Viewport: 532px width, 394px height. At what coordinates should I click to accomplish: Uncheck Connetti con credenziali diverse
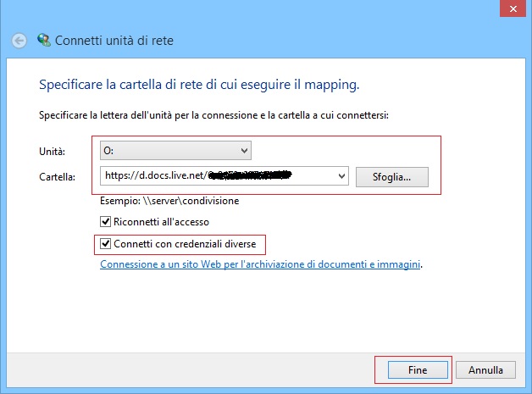point(105,244)
